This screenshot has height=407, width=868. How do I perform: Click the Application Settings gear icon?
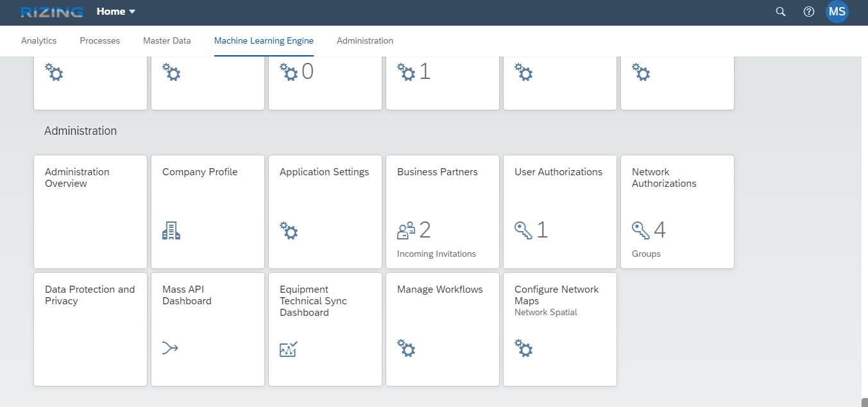click(x=289, y=230)
